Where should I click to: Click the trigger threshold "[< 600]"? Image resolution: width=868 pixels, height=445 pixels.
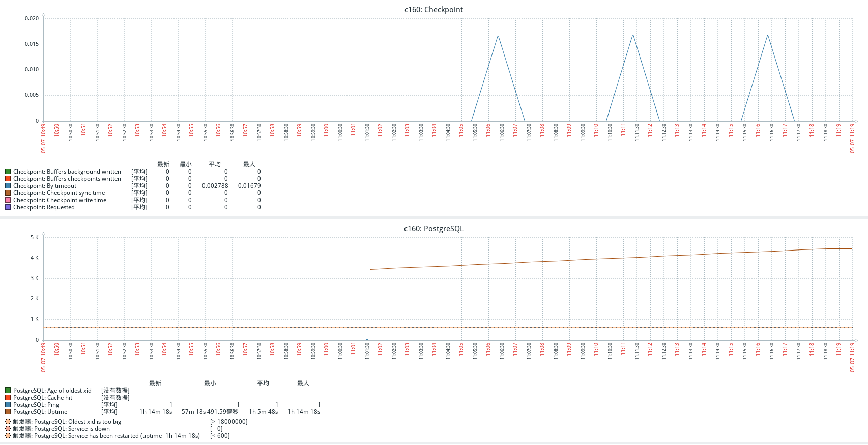tap(220, 436)
